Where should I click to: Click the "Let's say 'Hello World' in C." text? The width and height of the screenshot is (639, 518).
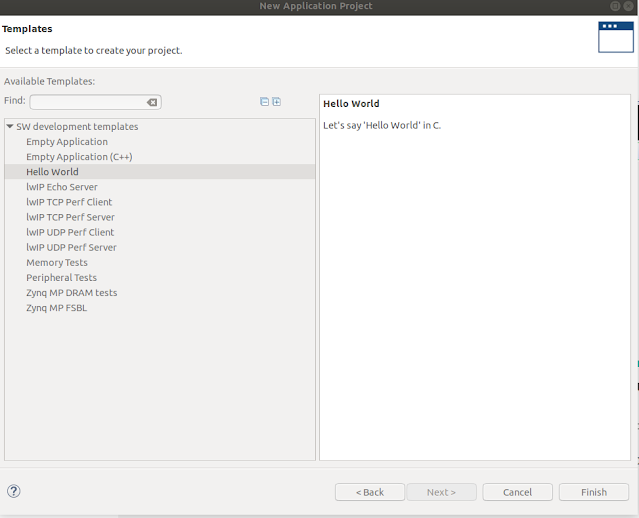382,125
